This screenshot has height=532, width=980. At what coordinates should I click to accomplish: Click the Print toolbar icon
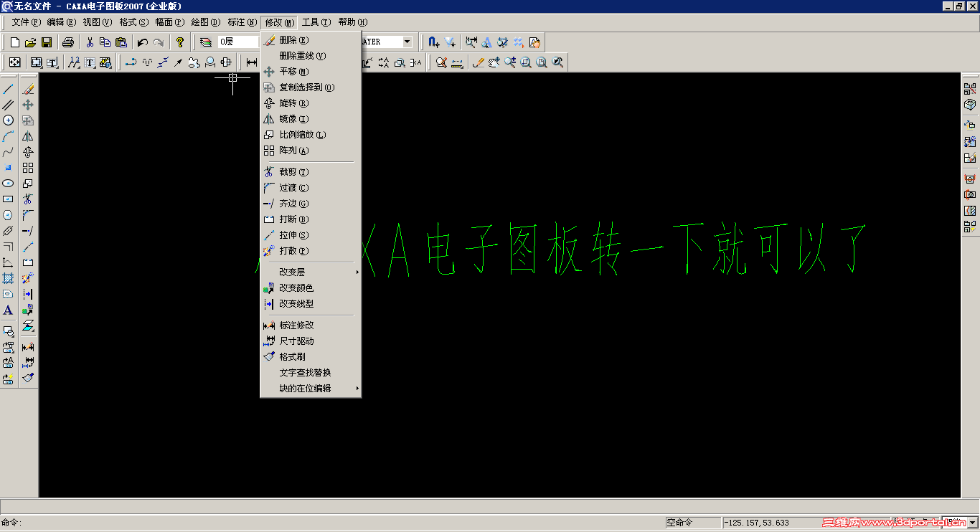(x=68, y=42)
